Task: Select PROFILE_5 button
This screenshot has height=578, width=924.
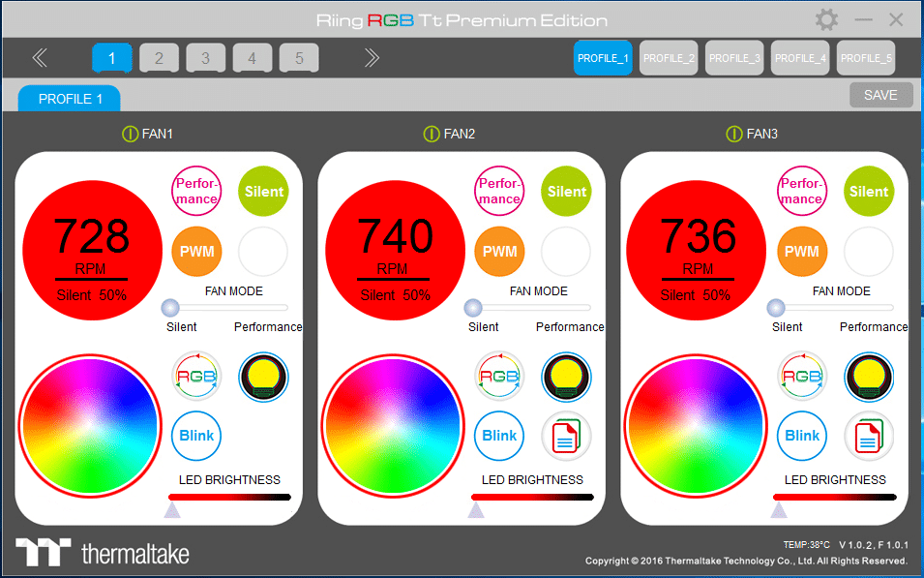Action: pyautogui.click(x=866, y=58)
